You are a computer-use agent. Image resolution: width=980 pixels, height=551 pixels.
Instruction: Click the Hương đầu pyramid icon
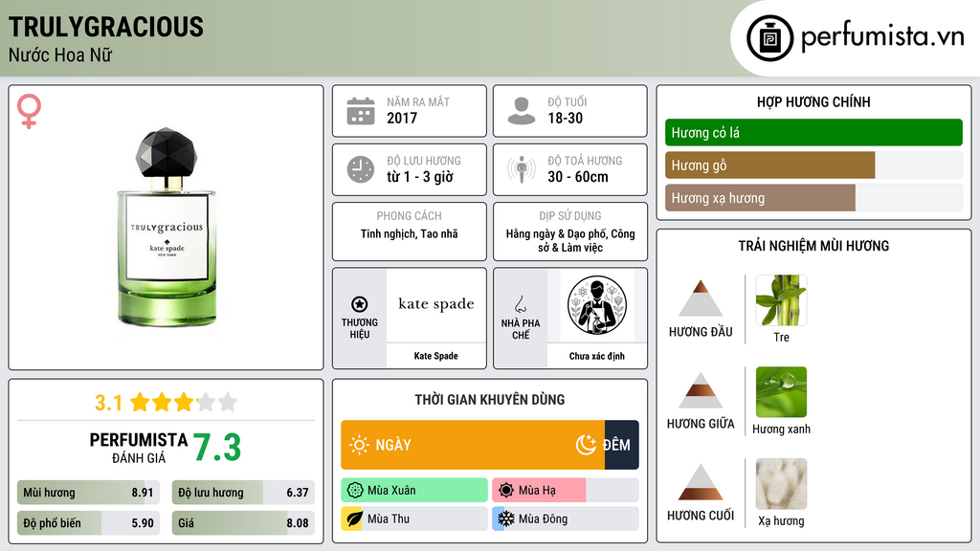tap(701, 298)
